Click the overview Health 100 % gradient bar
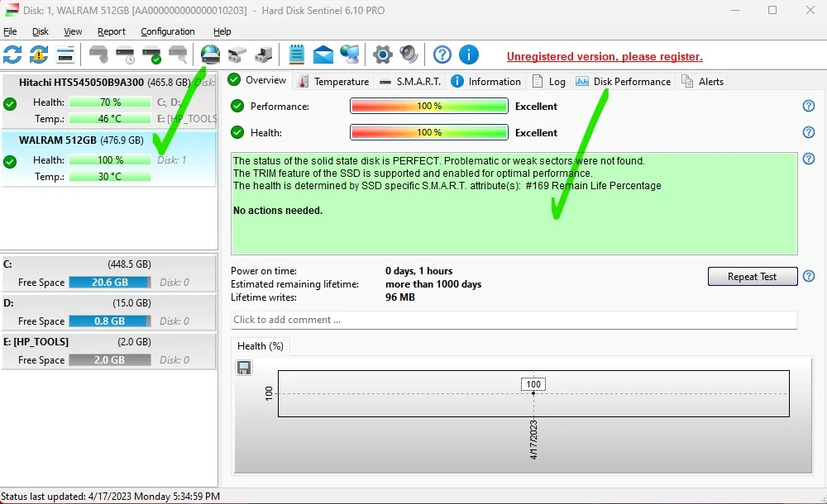 point(428,132)
